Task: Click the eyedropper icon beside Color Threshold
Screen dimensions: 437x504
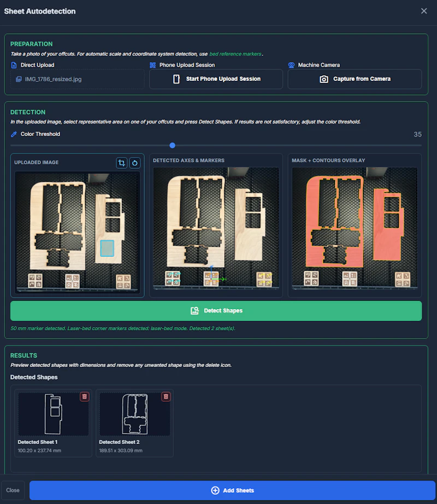Action: pos(14,134)
